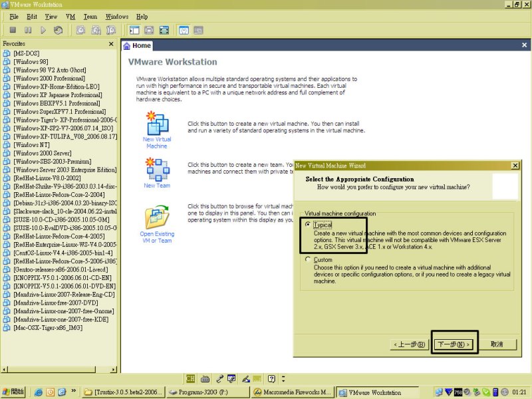Viewport: 532px width, 399px height.
Task: Click the home icon on the Home tab
Action: tap(126, 46)
